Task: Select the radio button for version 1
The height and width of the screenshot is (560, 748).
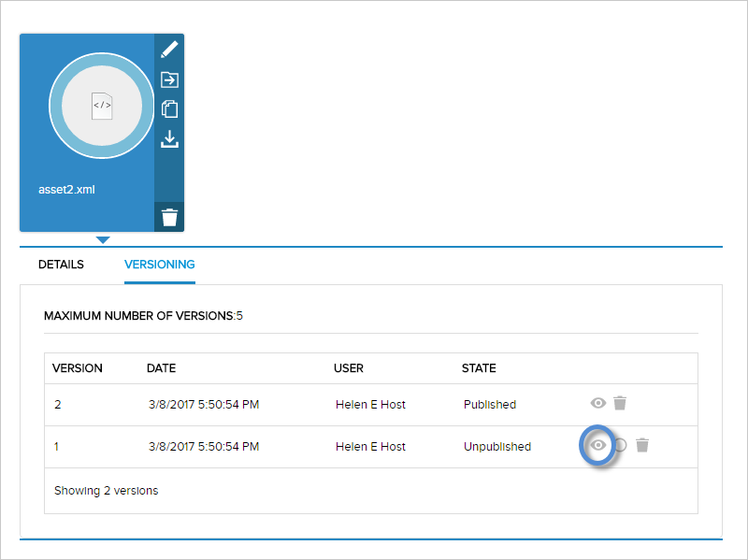Action: pos(620,445)
